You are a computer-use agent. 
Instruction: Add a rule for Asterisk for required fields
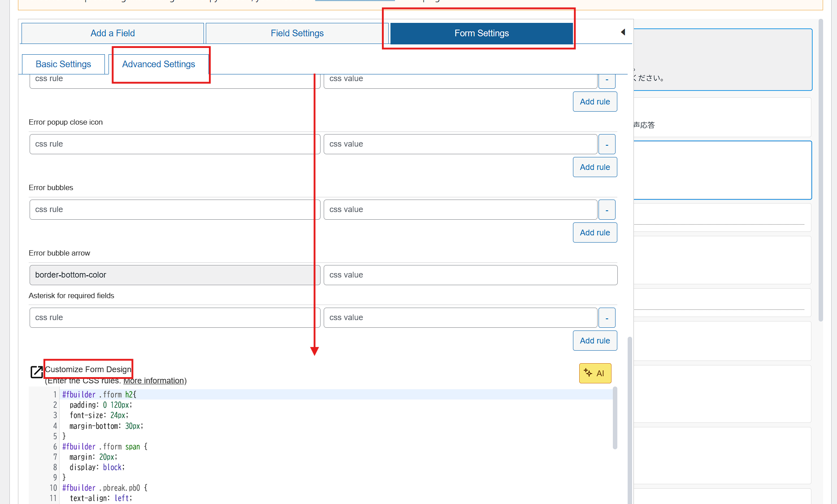coord(594,341)
